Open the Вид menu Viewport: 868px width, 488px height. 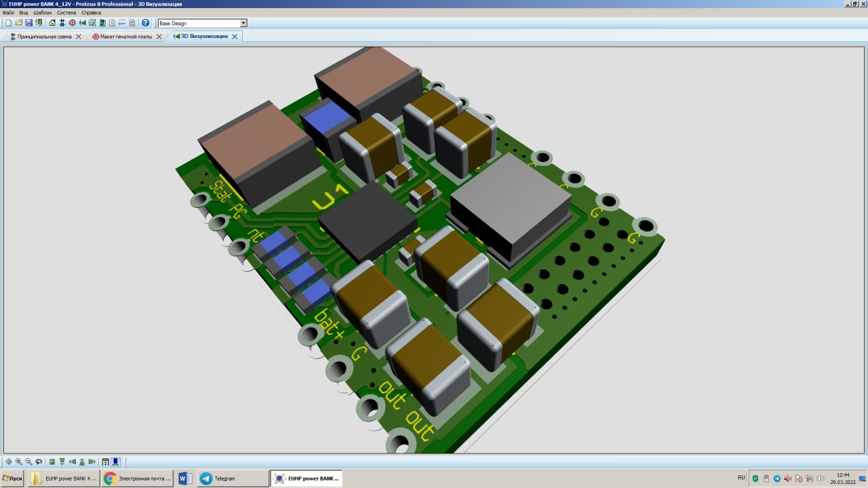pos(24,13)
